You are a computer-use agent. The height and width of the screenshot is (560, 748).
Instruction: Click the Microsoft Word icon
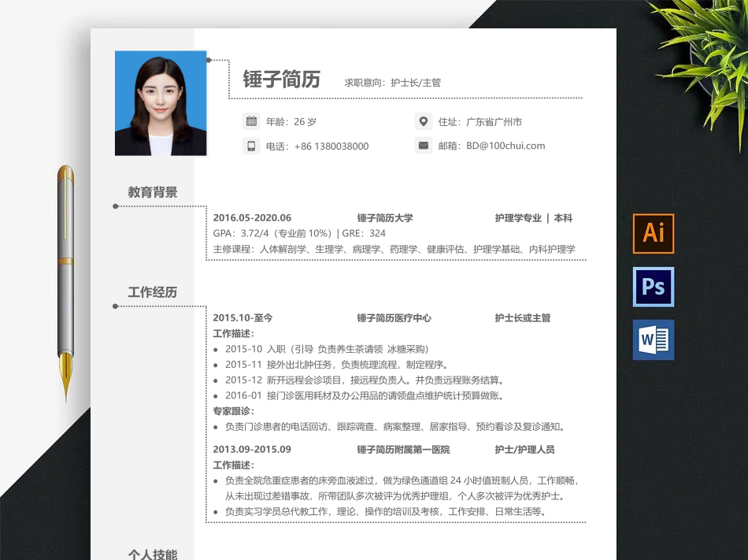[653, 339]
